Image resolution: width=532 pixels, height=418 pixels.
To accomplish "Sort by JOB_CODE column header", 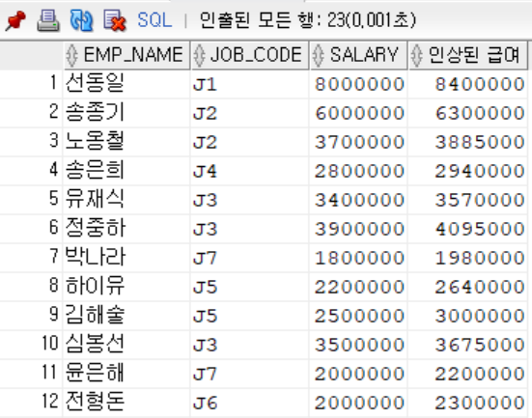I will [250, 55].
